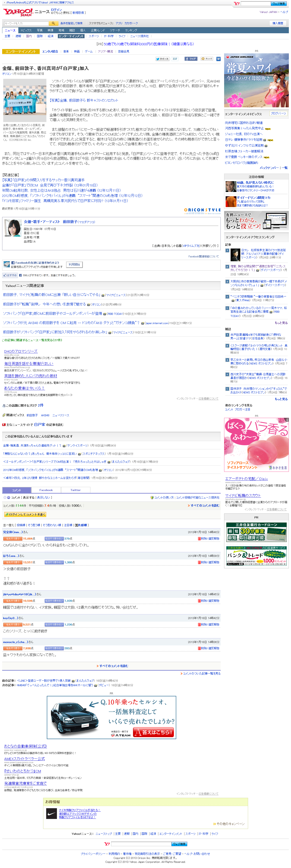Open the 条件を指定して検索 link
The width and height of the screenshot is (291, 868).
[71, 23]
